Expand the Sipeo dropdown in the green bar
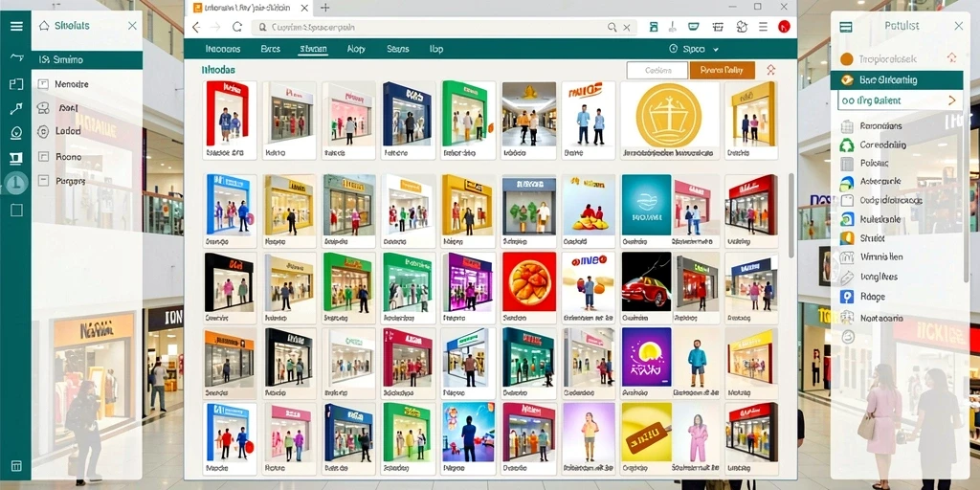The width and height of the screenshot is (980, 490). tap(694, 49)
